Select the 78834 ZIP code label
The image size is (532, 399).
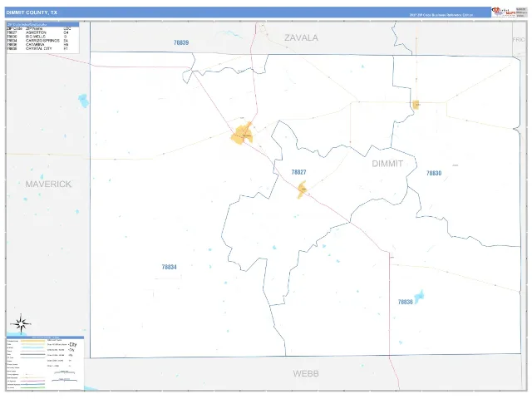coord(170,267)
